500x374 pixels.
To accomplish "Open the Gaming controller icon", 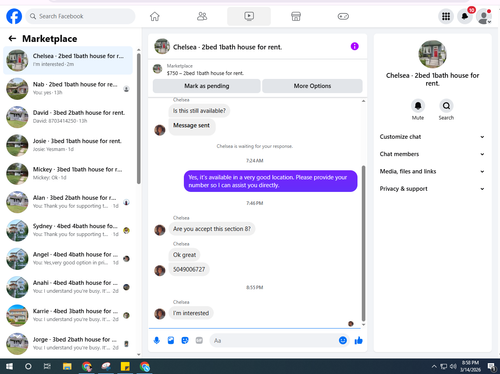I will (343, 16).
